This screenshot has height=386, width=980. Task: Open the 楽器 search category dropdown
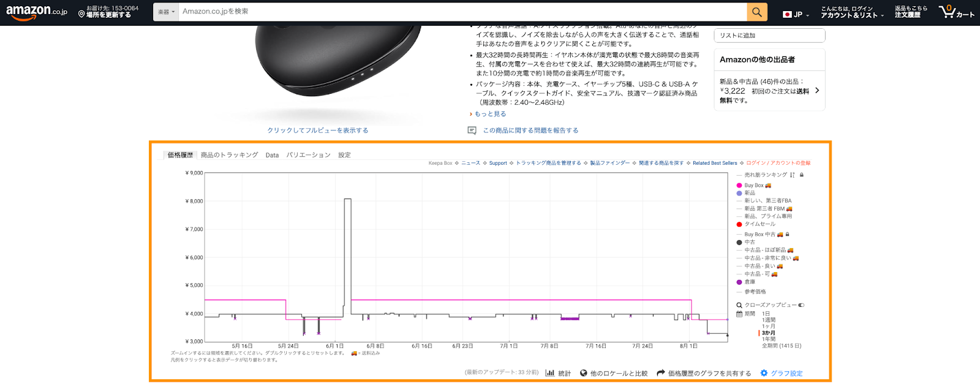coord(166,12)
